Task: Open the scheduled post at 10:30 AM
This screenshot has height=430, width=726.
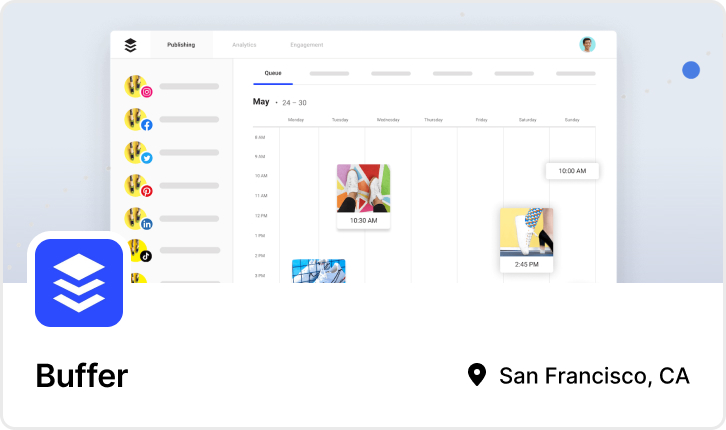Action: coord(363,196)
